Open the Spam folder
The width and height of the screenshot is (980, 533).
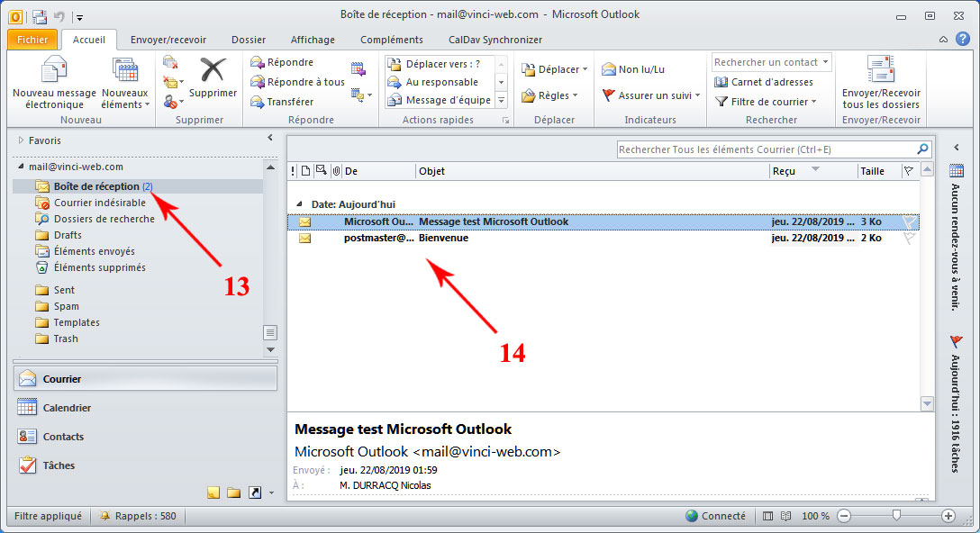coord(66,306)
